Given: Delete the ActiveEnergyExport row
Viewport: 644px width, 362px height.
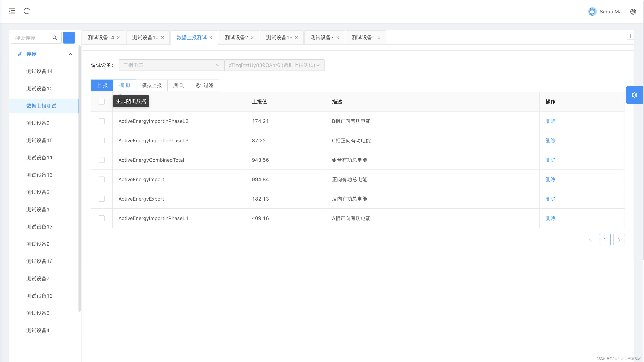Looking at the screenshot, I should [550, 199].
